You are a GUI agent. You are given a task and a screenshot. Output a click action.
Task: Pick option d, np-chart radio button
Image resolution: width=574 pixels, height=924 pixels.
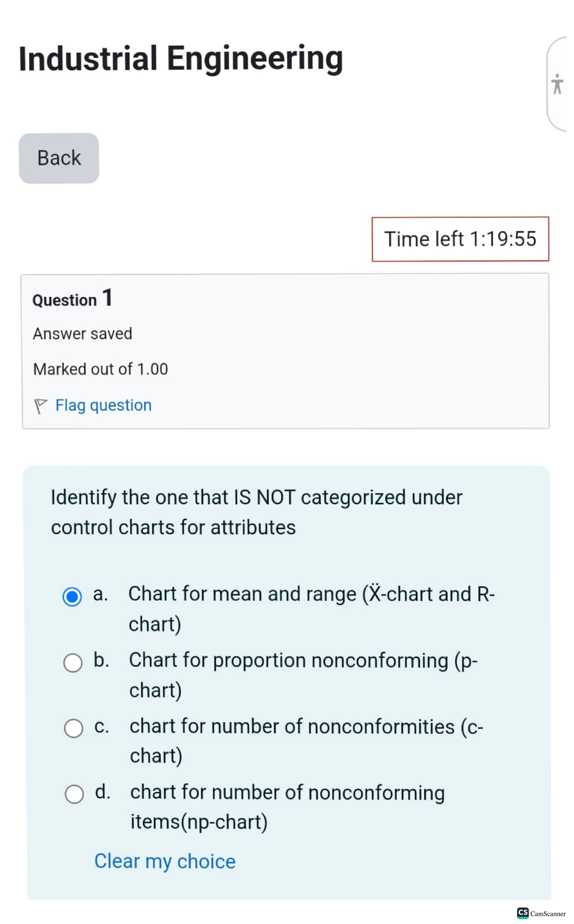click(x=74, y=794)
